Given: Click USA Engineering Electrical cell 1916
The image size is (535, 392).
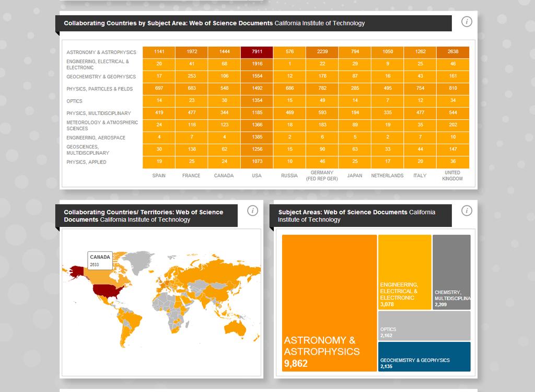Looking at the screenshot, I should 257,64.
